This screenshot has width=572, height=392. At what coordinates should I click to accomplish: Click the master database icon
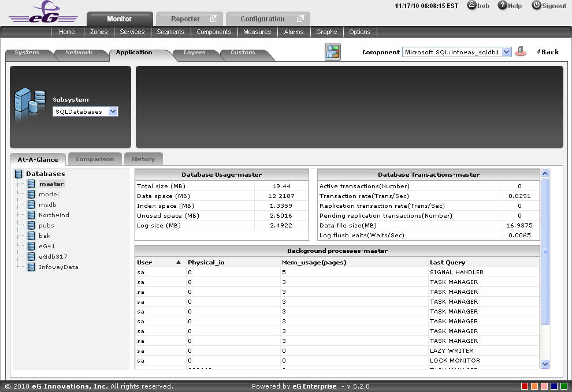point(31,184)
